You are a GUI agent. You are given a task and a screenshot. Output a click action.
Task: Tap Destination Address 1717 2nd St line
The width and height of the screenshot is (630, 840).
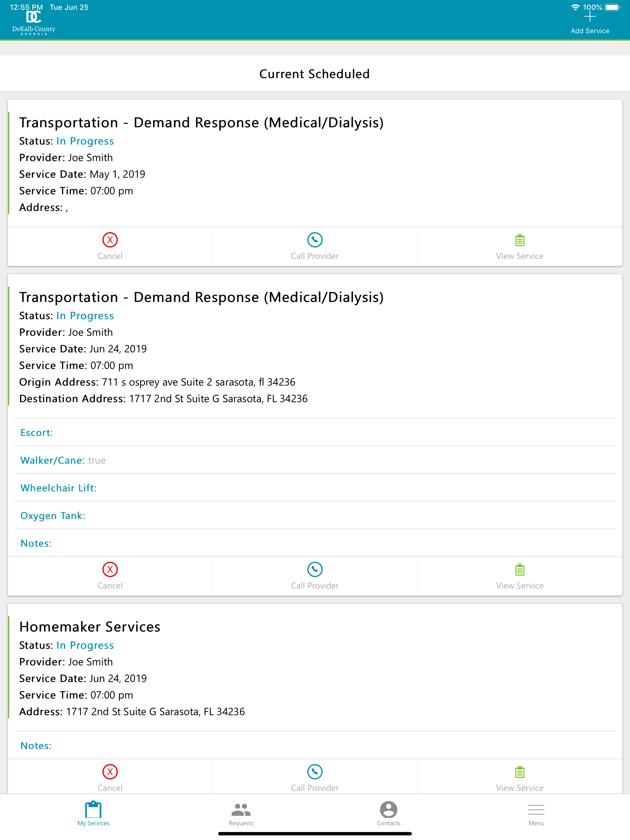point(163,399)
